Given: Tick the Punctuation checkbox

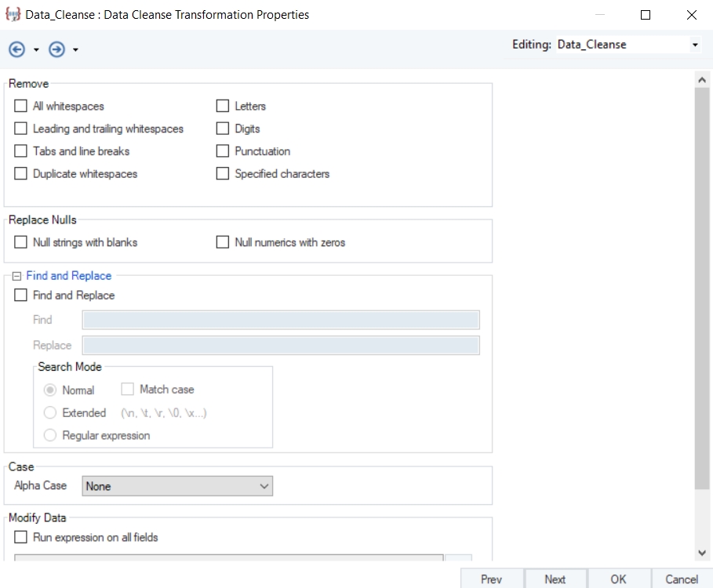Looking at the screenshot, I should (223, 151).
